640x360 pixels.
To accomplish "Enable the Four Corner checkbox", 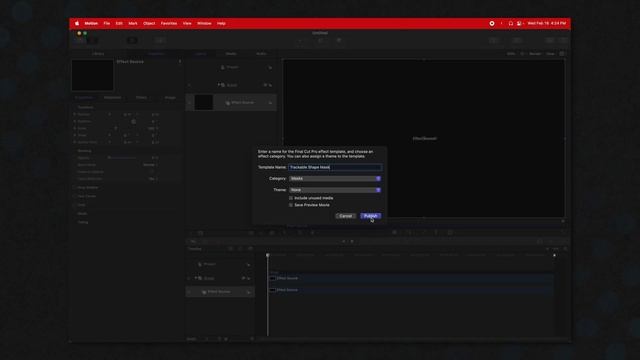I will [x=75, y=196].
